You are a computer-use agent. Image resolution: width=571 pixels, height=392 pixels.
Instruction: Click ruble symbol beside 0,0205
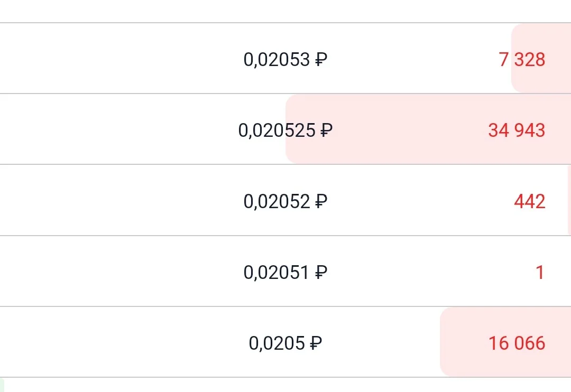pos(316,343)
